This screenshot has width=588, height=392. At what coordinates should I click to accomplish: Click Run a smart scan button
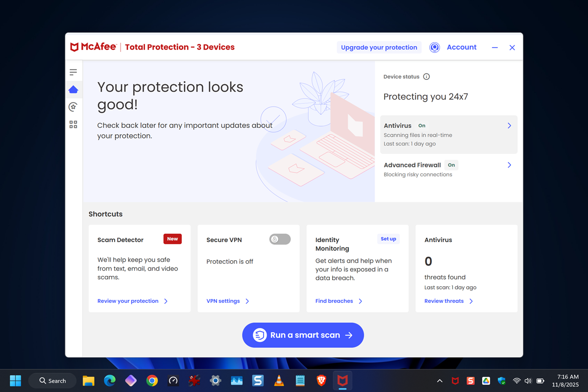point(303,335)
